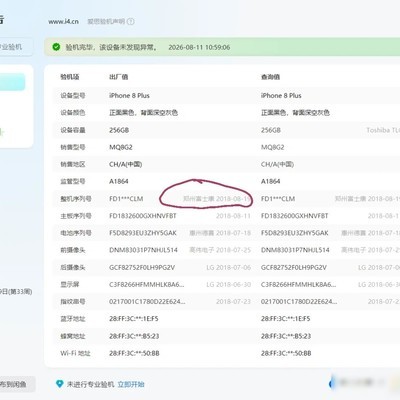Select the 整机序列号 row label

coord(76,199)
